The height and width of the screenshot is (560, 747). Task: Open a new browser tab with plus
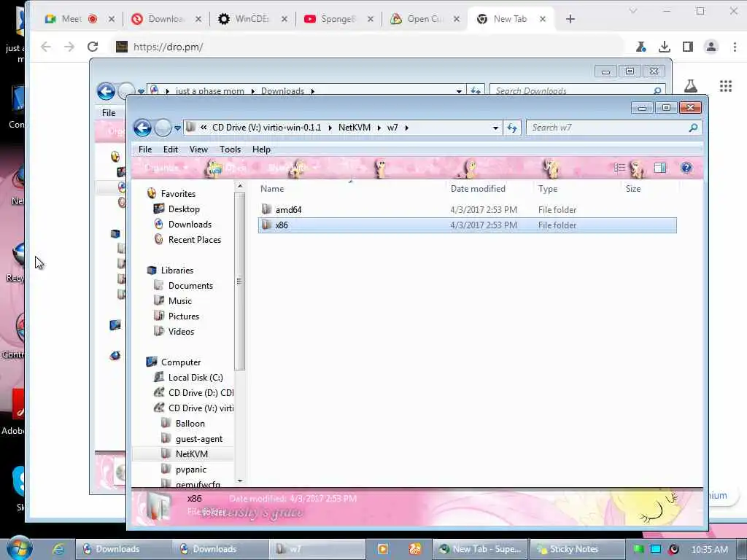coord(570,19)
